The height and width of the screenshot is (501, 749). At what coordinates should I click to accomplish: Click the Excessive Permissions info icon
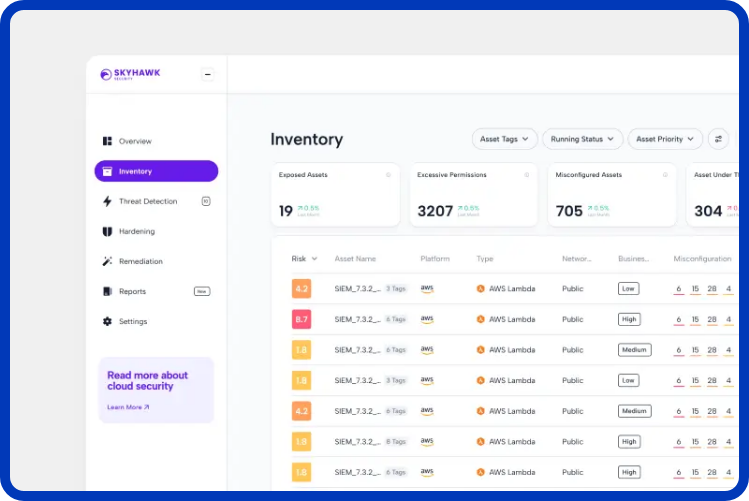pos(527,175)
